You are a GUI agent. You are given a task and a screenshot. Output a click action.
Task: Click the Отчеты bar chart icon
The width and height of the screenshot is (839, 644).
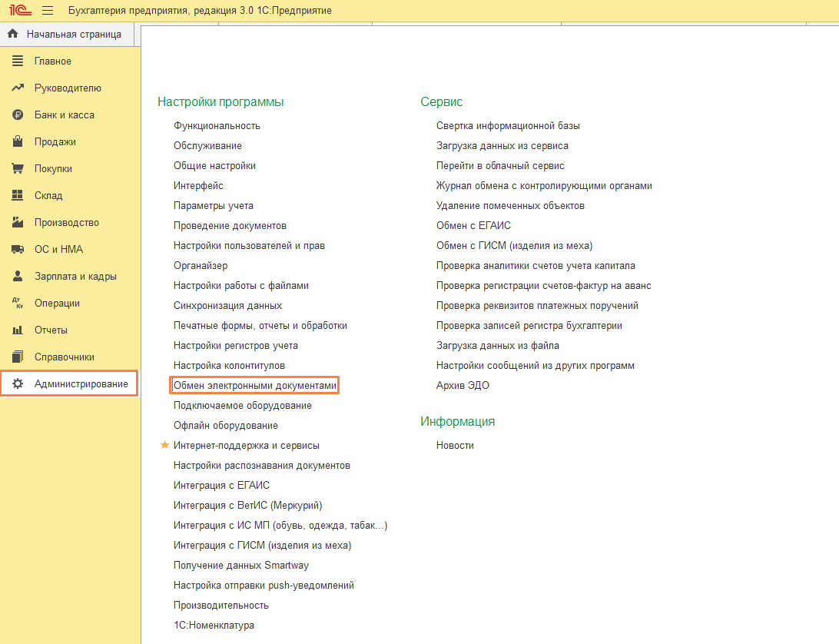coord(18,330)
